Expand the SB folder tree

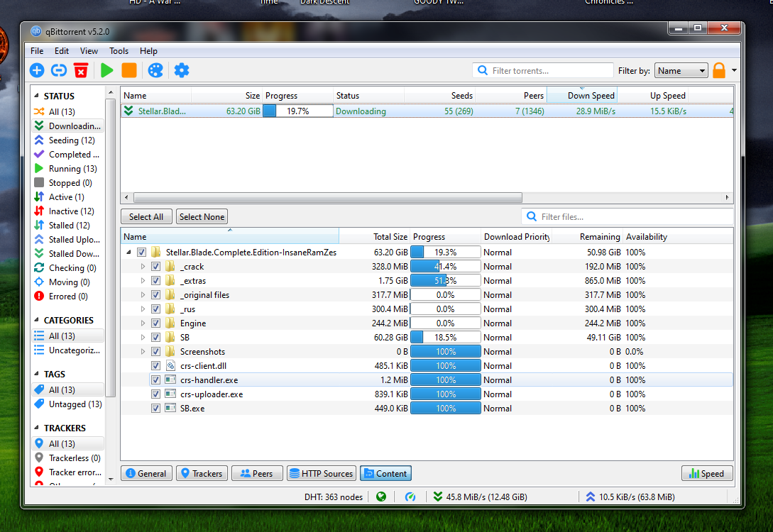(143, 338)
